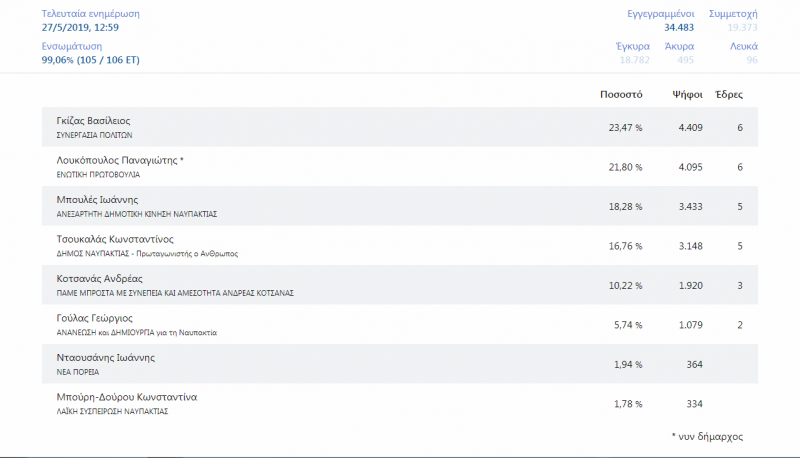
Task: Click on Τσουκαλάς Κωνσταντίνος name
Action: point(116,240)
